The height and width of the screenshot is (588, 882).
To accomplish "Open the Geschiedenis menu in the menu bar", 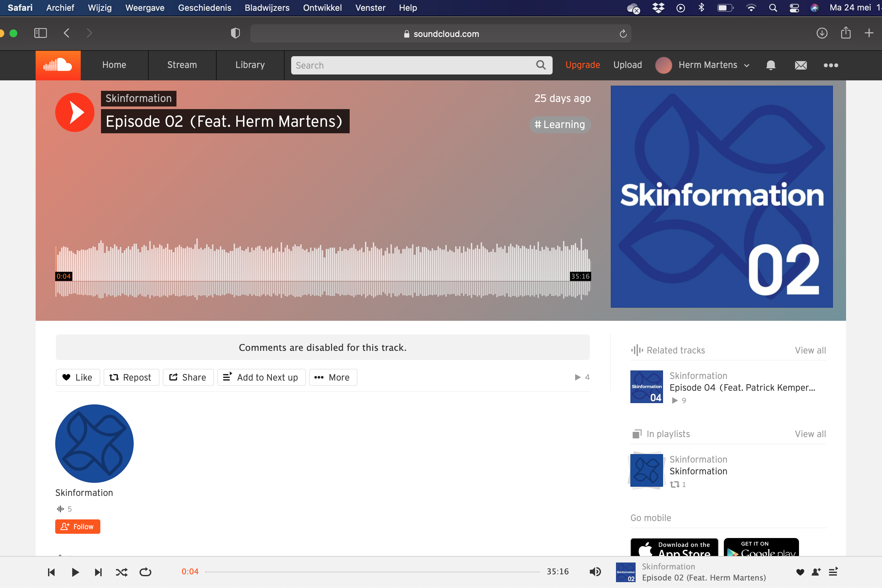I will [205, 8].
